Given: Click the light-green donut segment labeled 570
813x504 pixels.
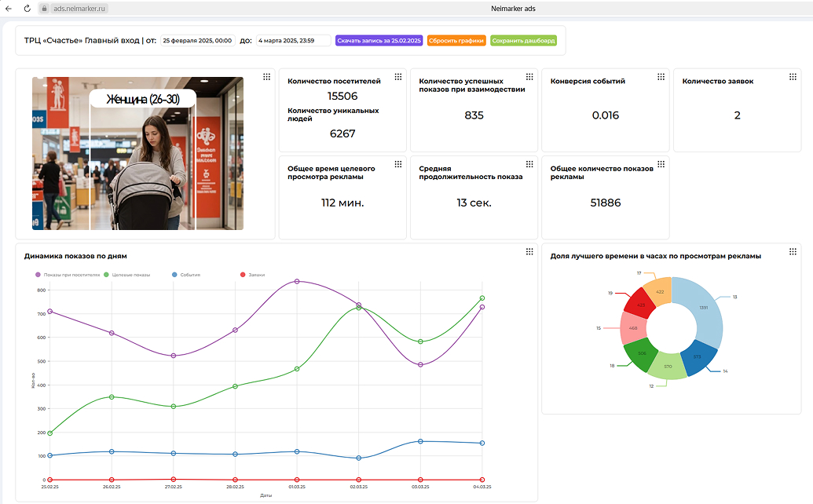Looking at the screenshot, I should (x=668, y=366).
